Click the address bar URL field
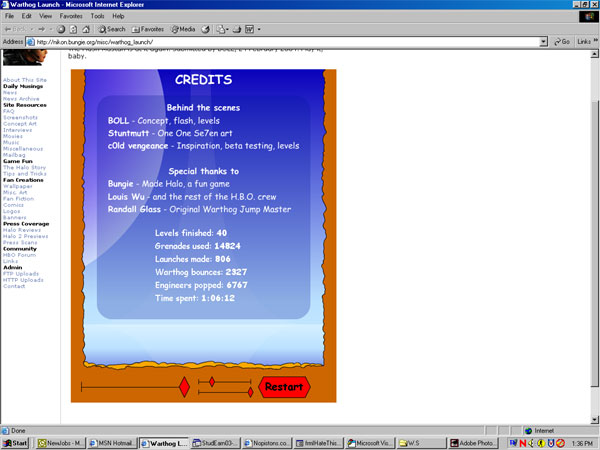 (280, 42)
